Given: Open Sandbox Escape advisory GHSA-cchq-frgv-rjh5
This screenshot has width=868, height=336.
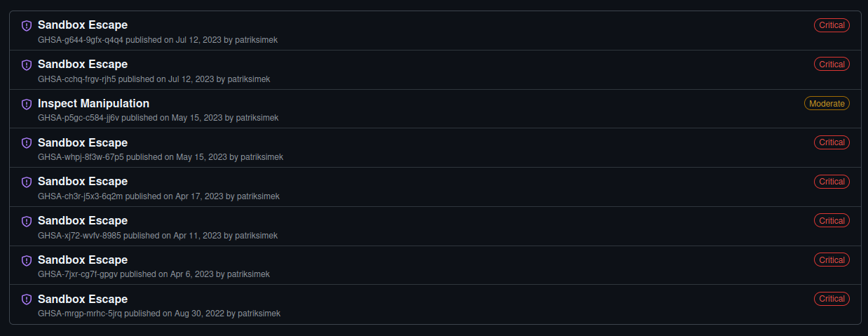Looking at the screenshot, I should pyautogui.click(x=83, y=64).
